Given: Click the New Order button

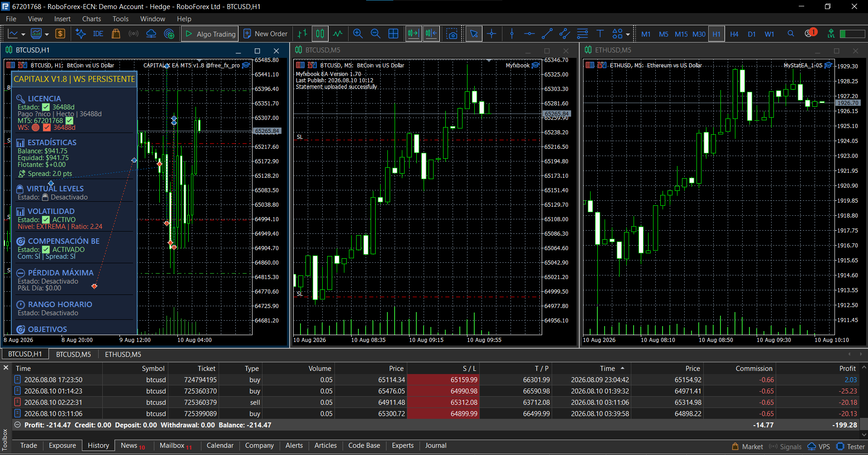Looking at the screenshot, I should tap(266, 34).
